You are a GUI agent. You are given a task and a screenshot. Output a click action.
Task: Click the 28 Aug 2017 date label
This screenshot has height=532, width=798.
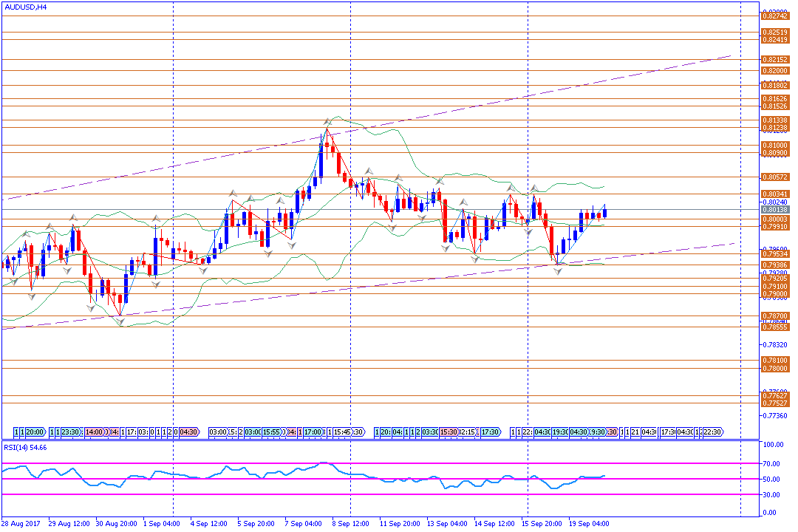[21, 523]
